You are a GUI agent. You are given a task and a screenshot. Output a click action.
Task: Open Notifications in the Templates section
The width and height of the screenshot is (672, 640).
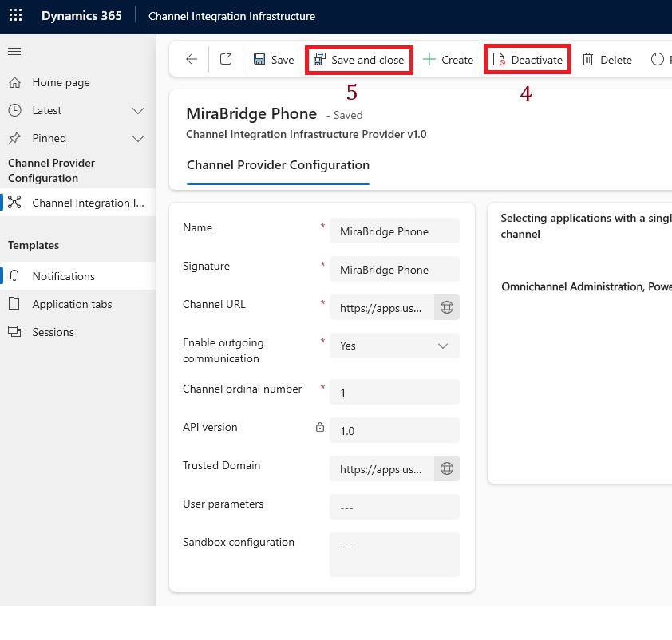click(64, 276)
